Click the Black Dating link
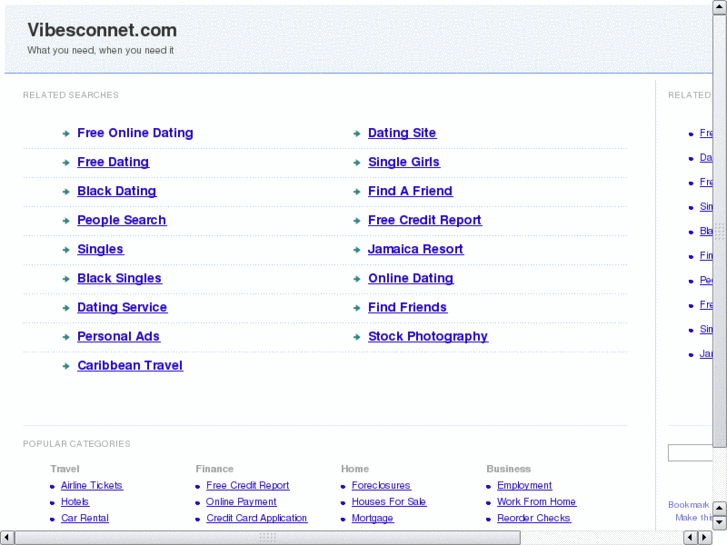Screen dimensions: 727x545 pyautogui.click(x=116, y=191)
